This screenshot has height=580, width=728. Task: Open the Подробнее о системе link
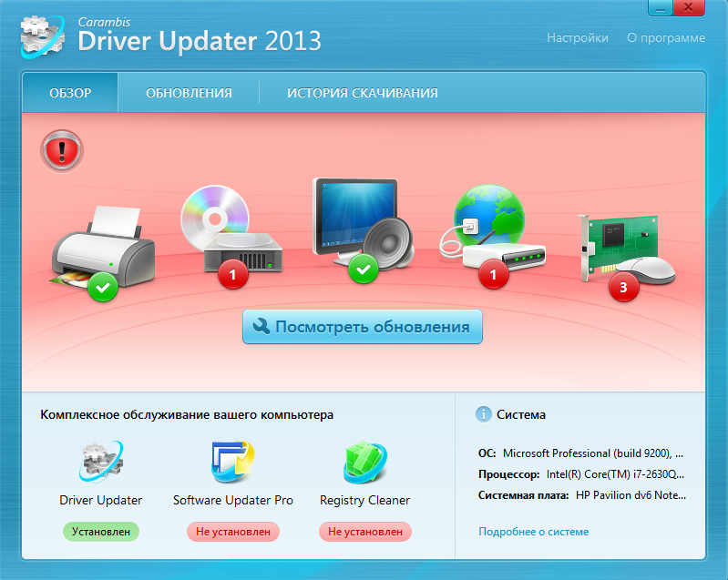coord(533,532)
